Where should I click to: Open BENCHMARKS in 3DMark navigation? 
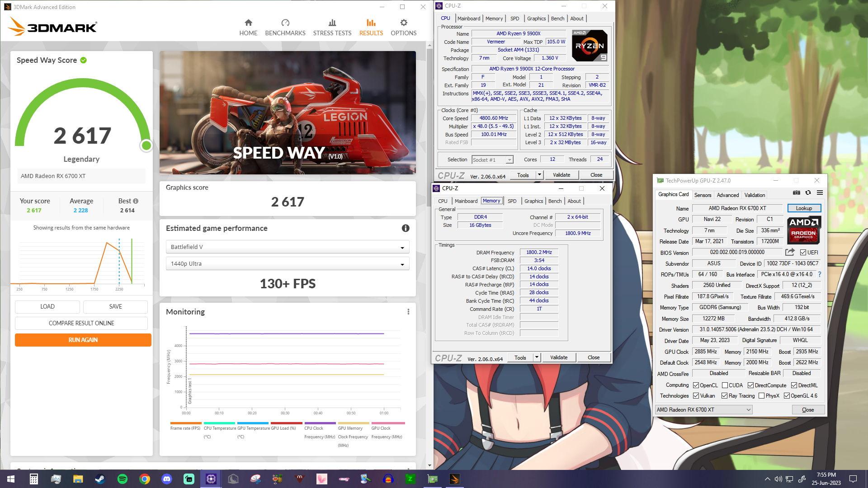pyautogui.click(x=285, y=28)
